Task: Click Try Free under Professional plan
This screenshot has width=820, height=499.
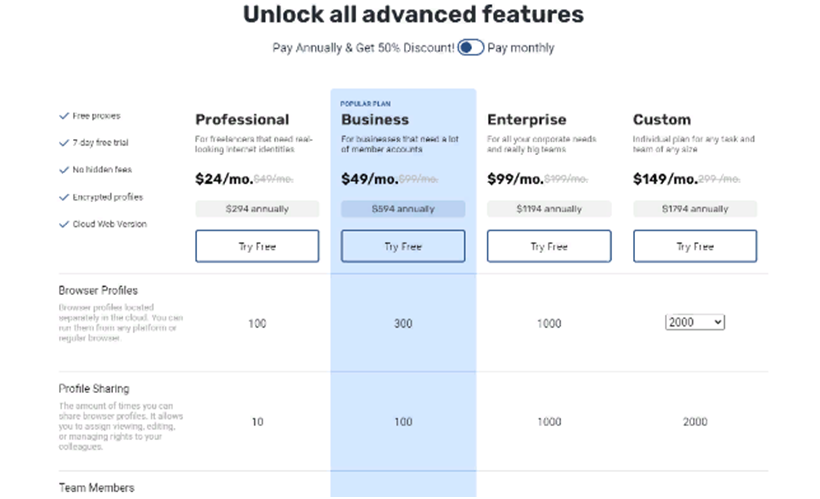Action: (x=257, y=246)
